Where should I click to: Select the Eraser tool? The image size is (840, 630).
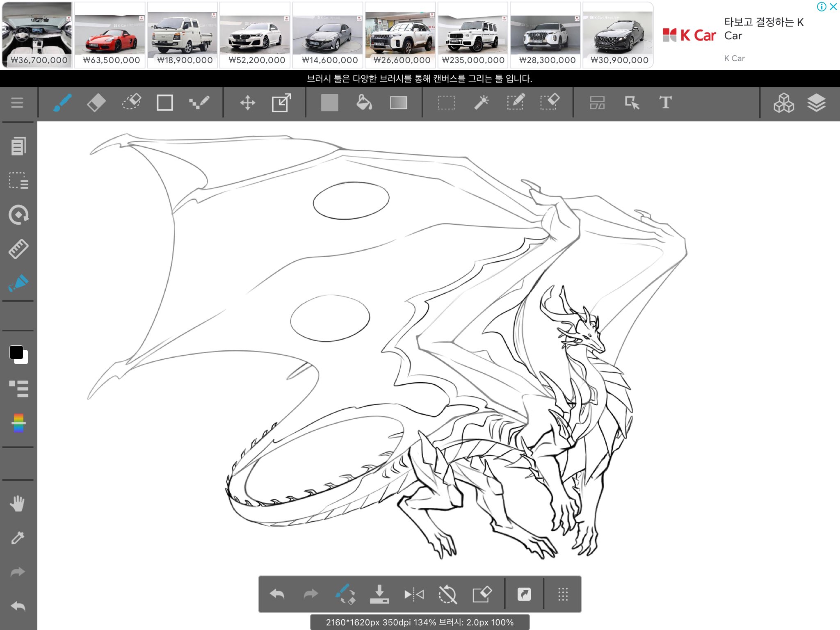click(x=96, y=103)
